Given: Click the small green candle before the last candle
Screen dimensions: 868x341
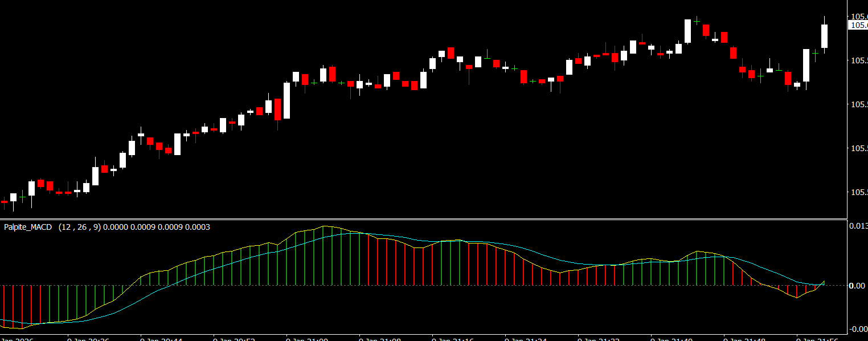Looking at the screenshot, I should click(815, 52).
